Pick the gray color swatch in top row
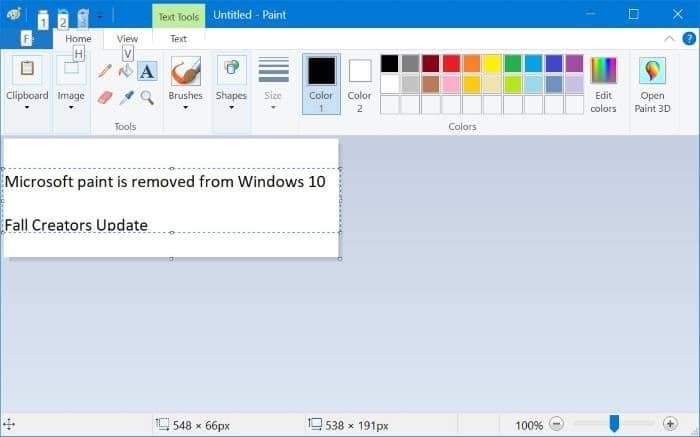Screen dimensions: 700x437 (410, 63)
